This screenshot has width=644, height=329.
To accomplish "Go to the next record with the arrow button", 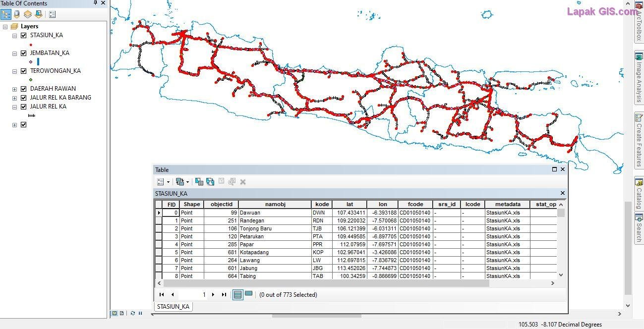I will click(213, 294).
